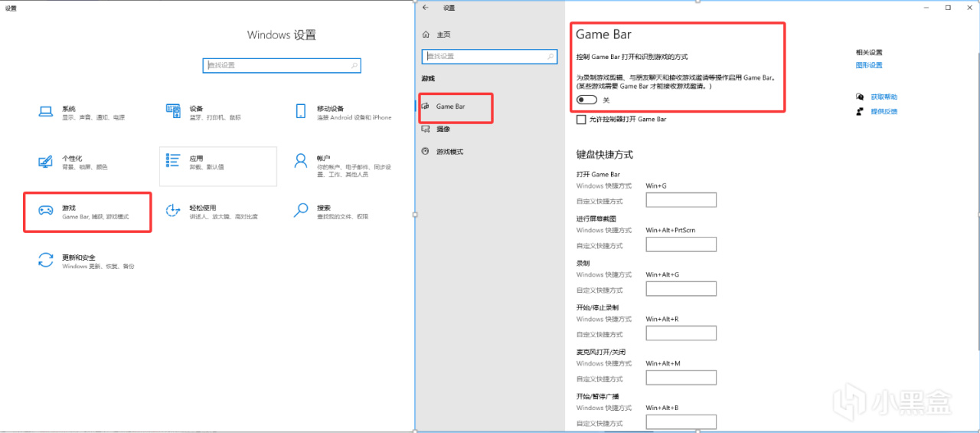Click the 移动设备 category title
This screenshot has width=980, height=433.
click(x=330, y=109)
